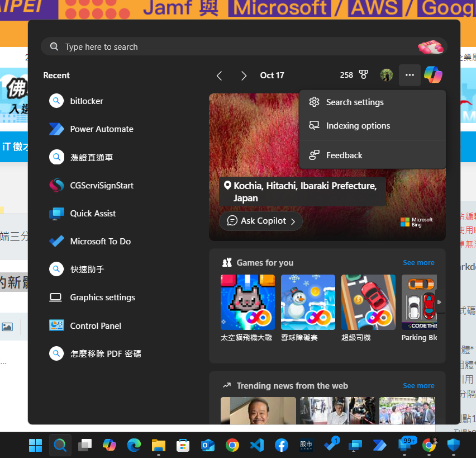Open middle trending news thumbnail
This screenshot has width=476, height=458.
pos(337,410)
